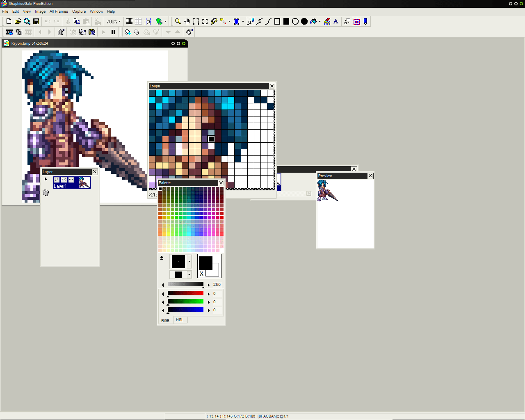The width and height of the screenshot is (525, 420).
Task: Open the 700% zoom dropdown
Action: 114,21
